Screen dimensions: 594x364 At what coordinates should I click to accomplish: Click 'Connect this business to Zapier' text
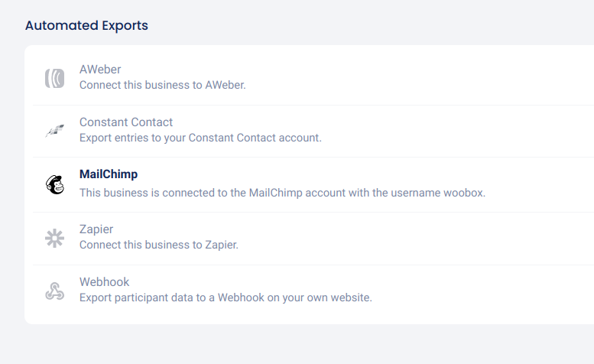click(159, 245)
